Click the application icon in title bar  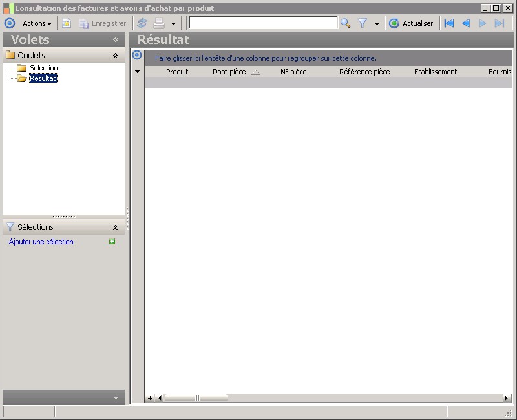point(9,8)
